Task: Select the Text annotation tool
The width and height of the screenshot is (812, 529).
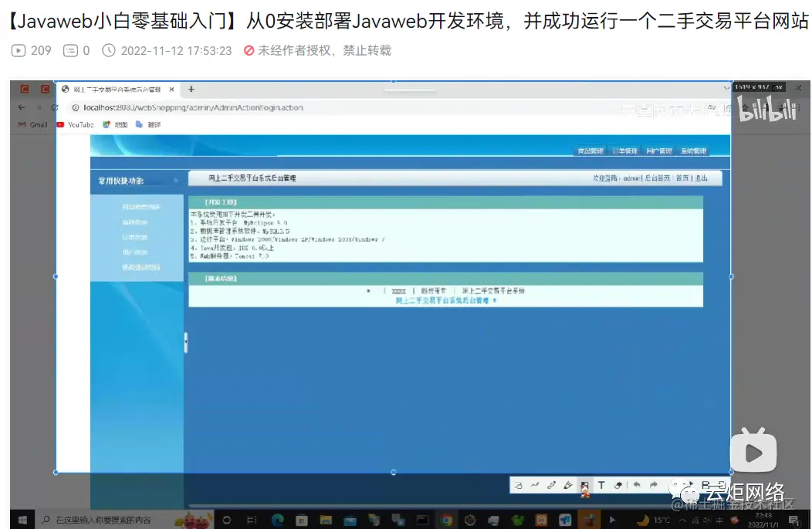Action: (x=601, y=484)
